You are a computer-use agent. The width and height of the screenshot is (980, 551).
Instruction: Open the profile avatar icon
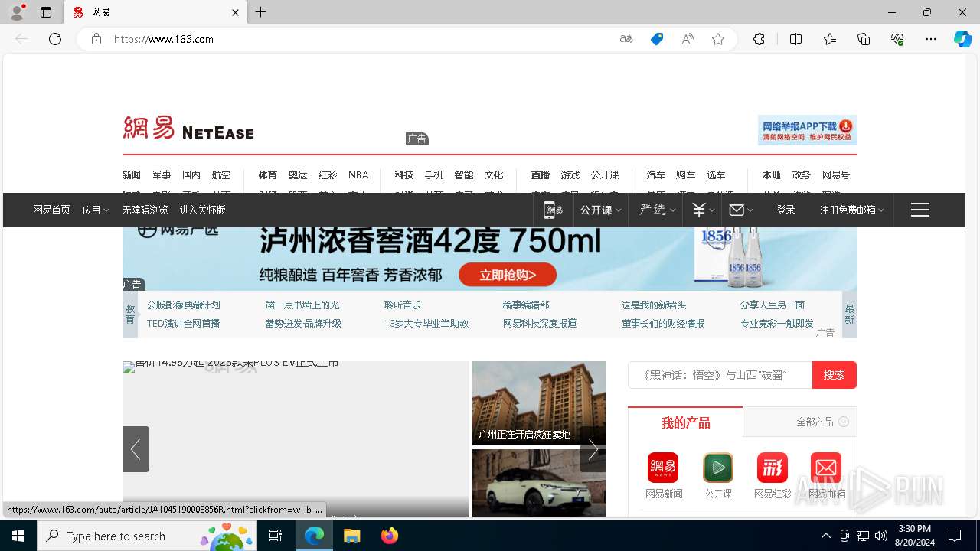(17, 12)
